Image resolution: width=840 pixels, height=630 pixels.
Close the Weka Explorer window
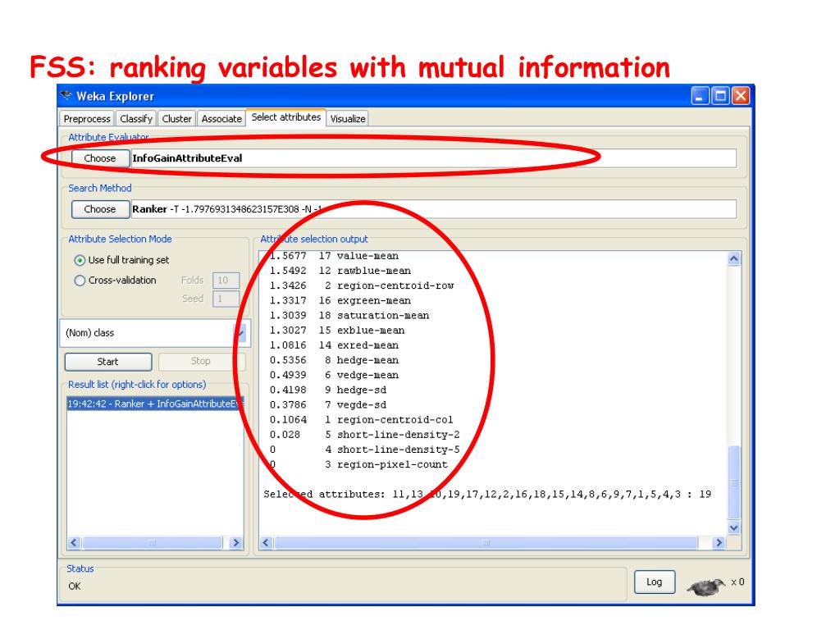pyautogui.click(x=741, y=97)
